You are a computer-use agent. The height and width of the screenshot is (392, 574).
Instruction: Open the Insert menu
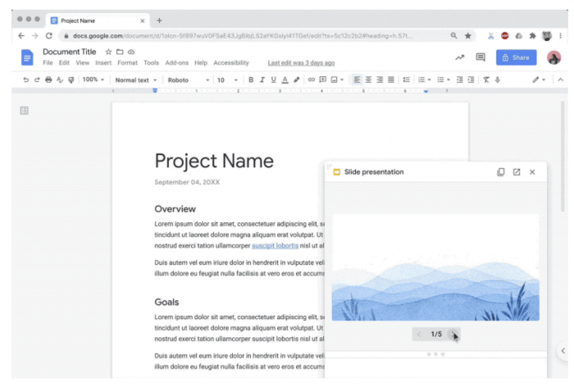click(103, 63)
